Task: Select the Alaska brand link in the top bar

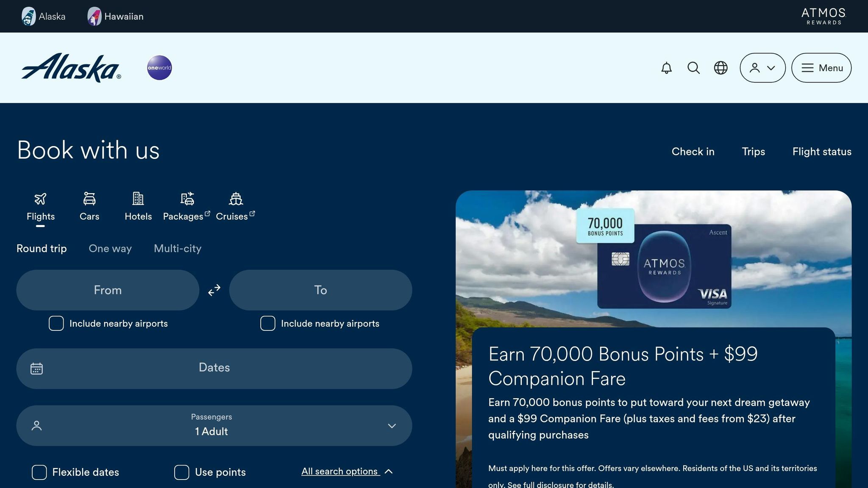Action: pyautogui.click(x=44, y=16)
